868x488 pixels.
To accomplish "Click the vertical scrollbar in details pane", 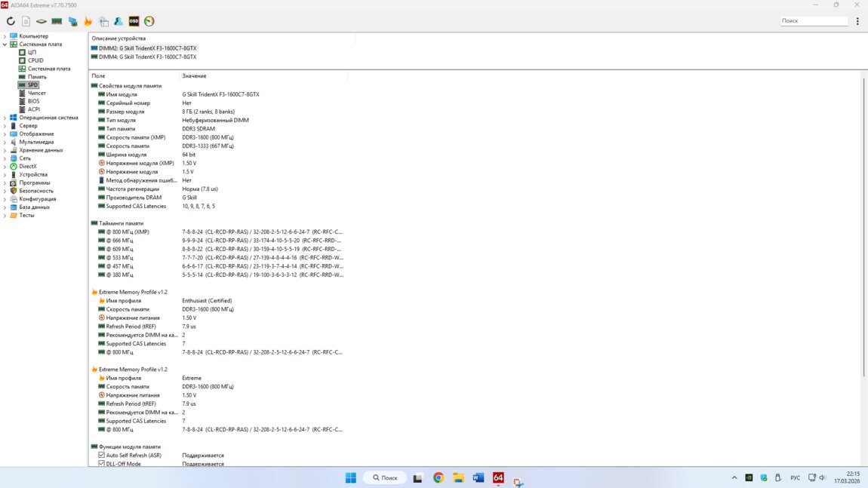I will [x=863, y=226].
